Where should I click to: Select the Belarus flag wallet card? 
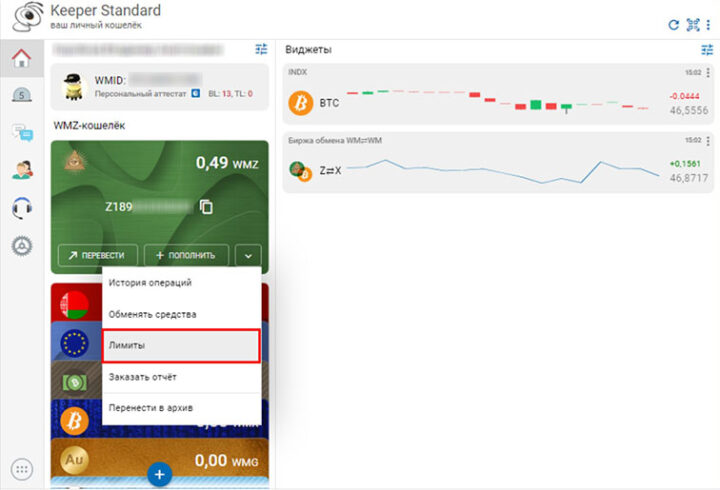(74, 305)
